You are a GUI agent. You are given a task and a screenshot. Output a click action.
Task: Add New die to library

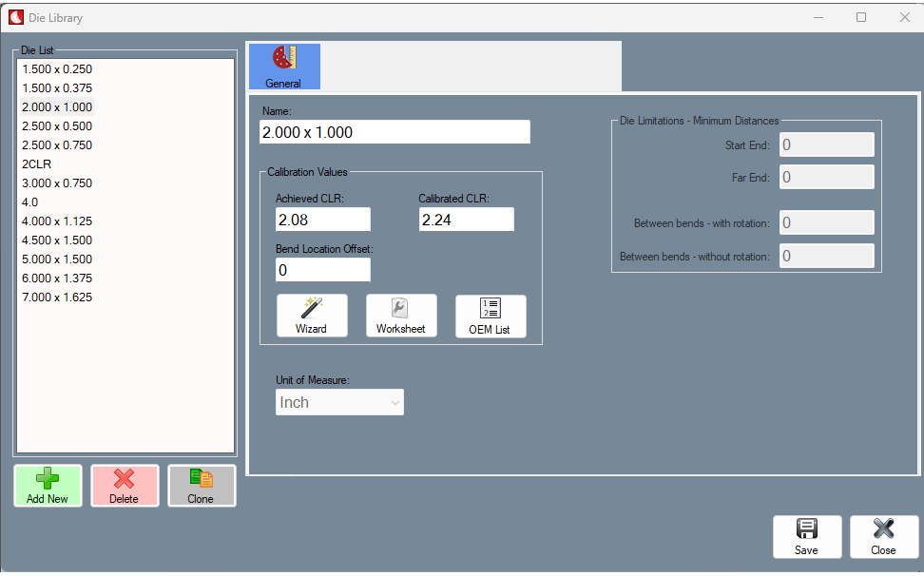[48, 486]
